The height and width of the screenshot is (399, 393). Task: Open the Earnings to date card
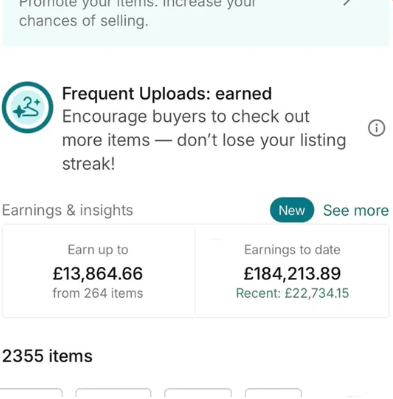pyautogui.click(x=292, y=271)
